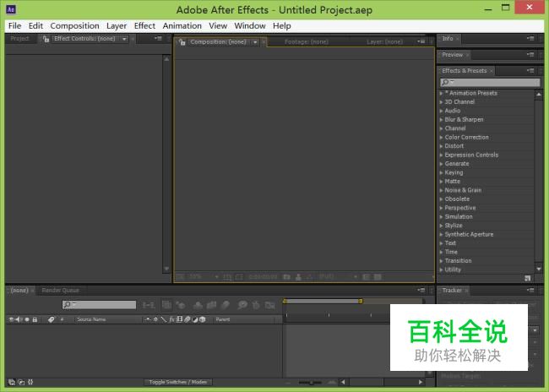Click the 3D Layer cube column icon

click(x=203, y=319)
